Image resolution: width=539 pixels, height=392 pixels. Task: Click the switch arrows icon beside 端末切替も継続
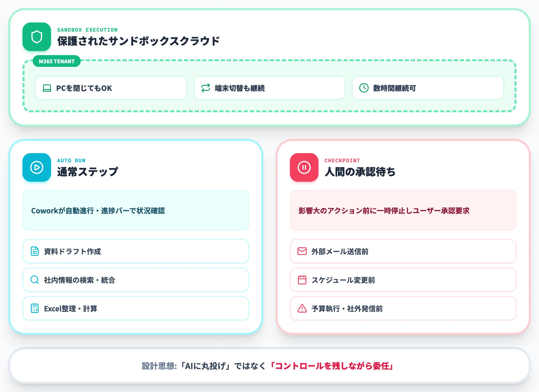[x=206, y=88]
